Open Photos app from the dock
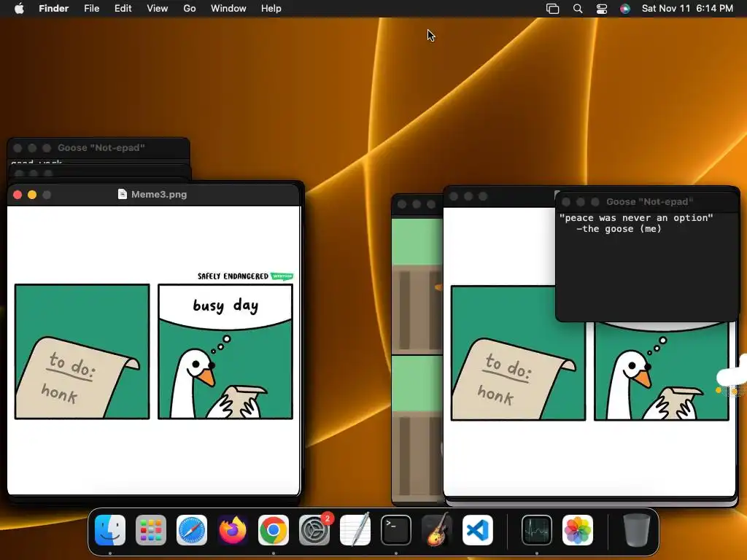Screen dimensions: 747x560 578,530
